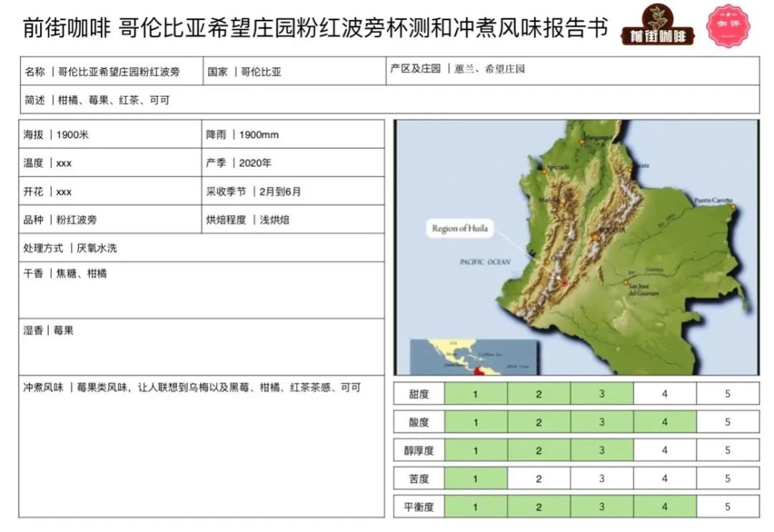Screen dimensions: 774x532
Task: Select score 2 in the 平衡度 row
Action: (x=539, y=507)
